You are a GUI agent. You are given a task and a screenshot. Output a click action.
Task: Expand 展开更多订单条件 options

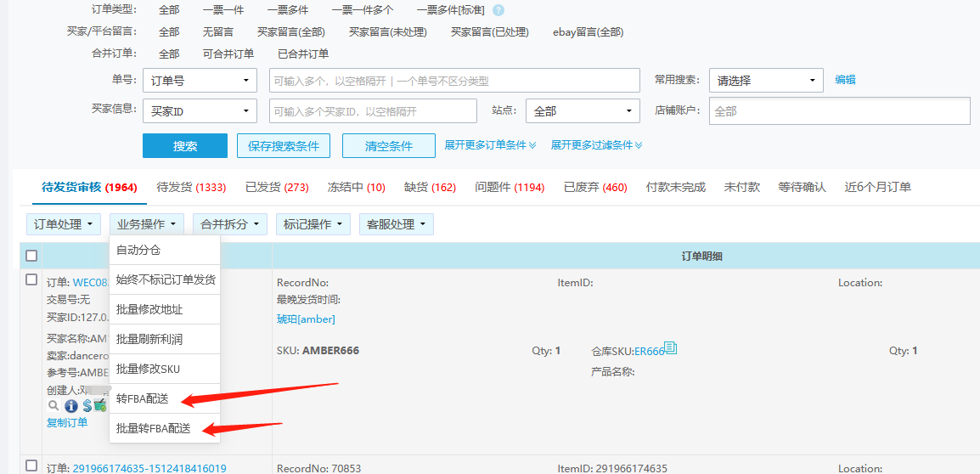pos(490,145)
